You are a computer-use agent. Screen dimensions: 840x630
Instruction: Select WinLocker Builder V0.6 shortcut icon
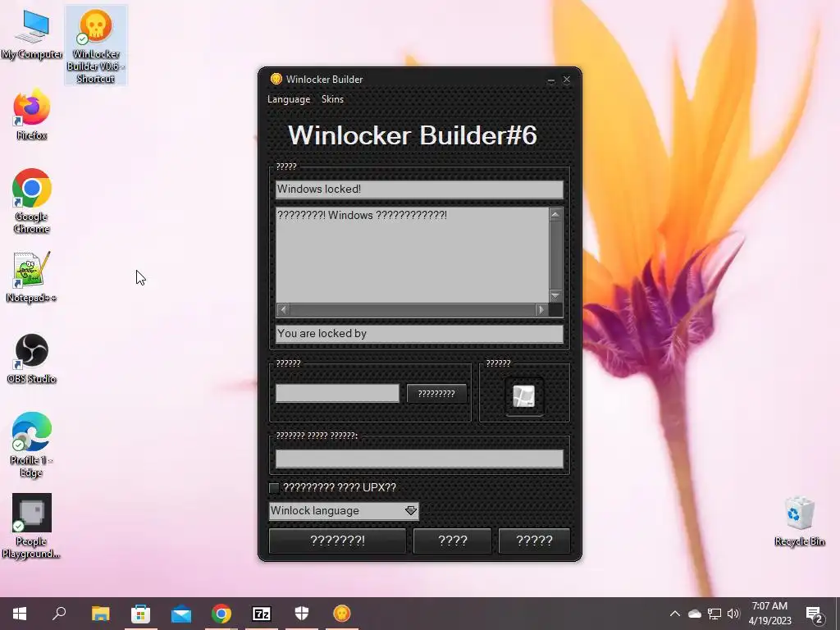tap(96, 45)
